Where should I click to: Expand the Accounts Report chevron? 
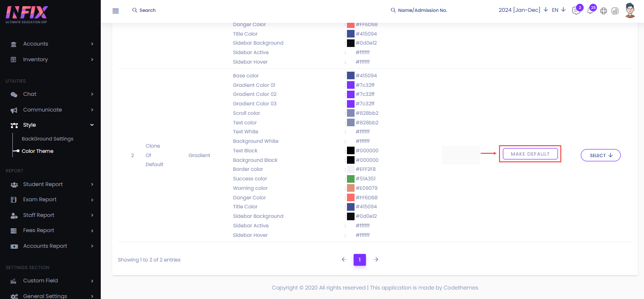pos(92,246)
